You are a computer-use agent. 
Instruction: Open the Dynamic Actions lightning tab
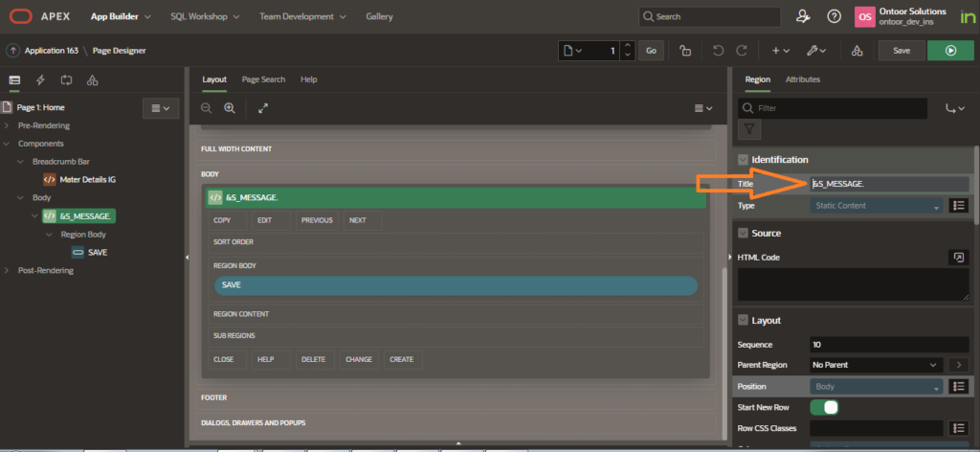[40, 79]
